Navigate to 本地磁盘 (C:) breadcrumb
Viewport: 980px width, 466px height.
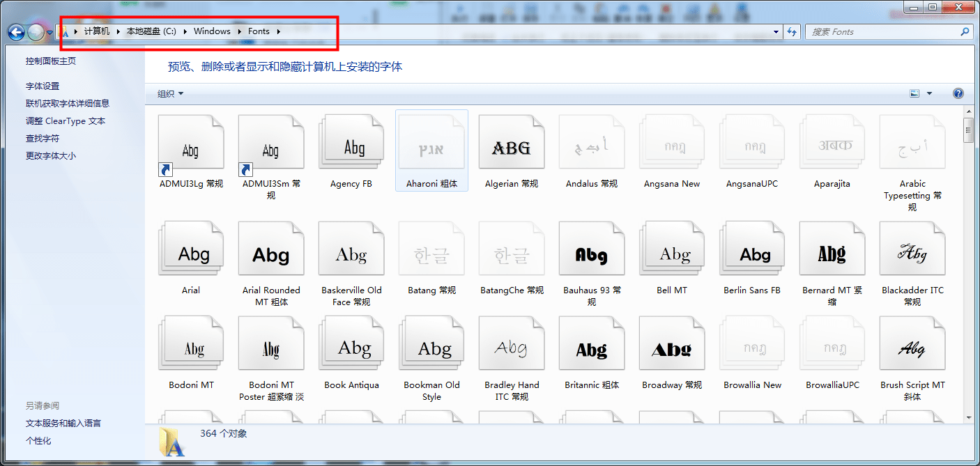click(151, 31)
